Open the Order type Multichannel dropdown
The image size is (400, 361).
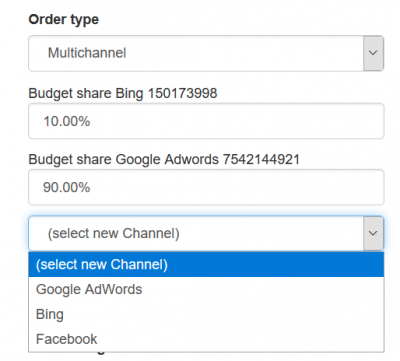(x=206, y=53)
